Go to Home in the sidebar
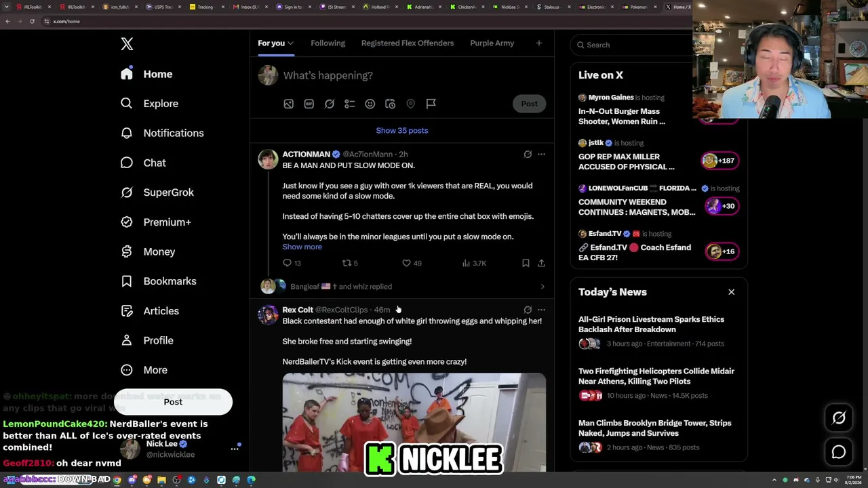This screenshot has height=488, width=868. click(147, 74)
